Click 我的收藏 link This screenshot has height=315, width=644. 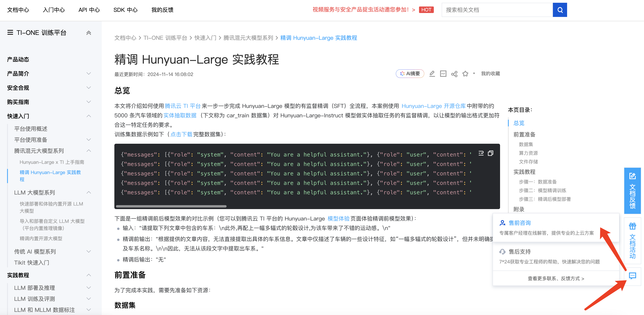490,74
